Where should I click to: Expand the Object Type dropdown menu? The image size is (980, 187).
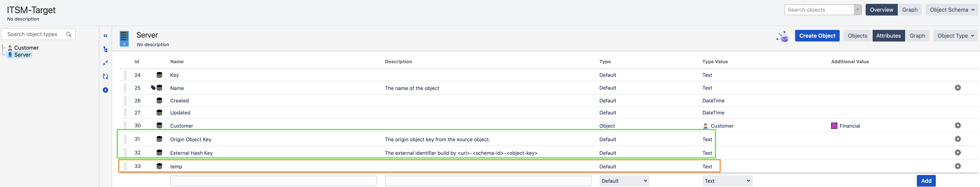(x=955, y=36)
